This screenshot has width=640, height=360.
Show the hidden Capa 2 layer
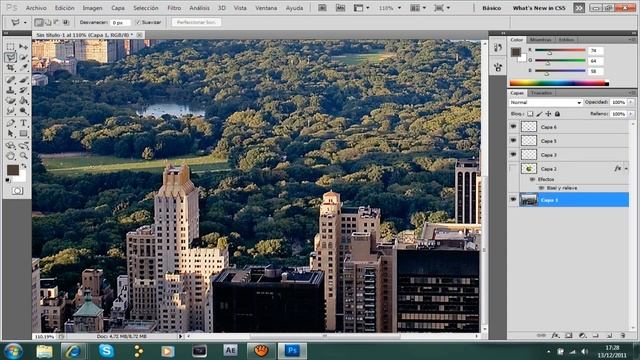513,169
